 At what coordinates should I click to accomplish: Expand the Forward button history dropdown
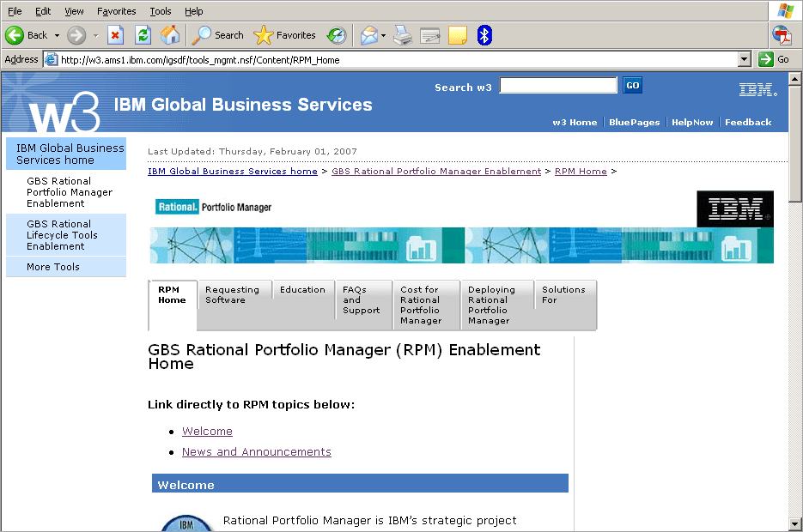tap(96, 35)
